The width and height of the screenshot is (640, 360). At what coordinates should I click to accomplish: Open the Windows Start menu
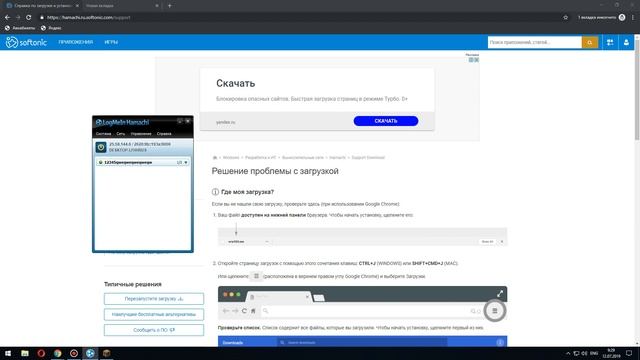pyautogui.click(x=8, y=353)
